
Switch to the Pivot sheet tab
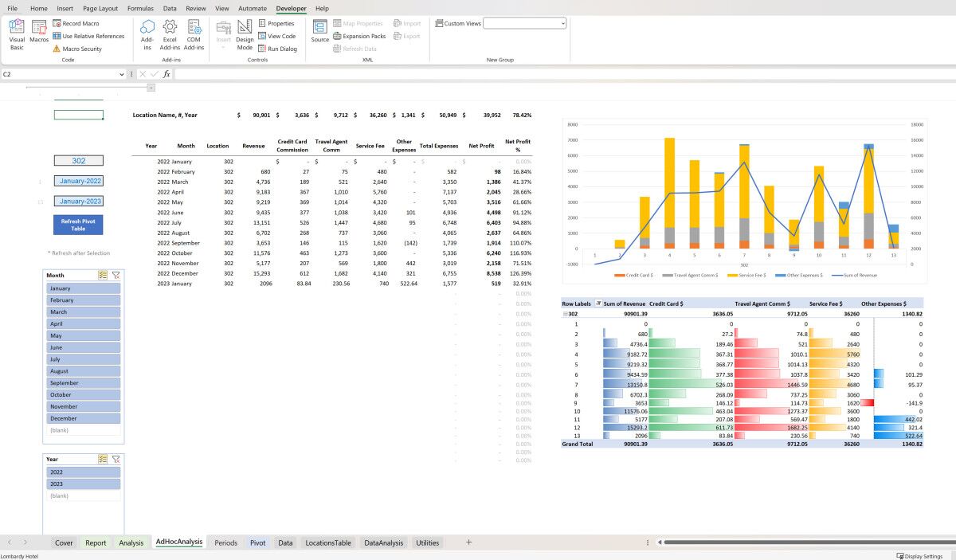click(257, 542)
